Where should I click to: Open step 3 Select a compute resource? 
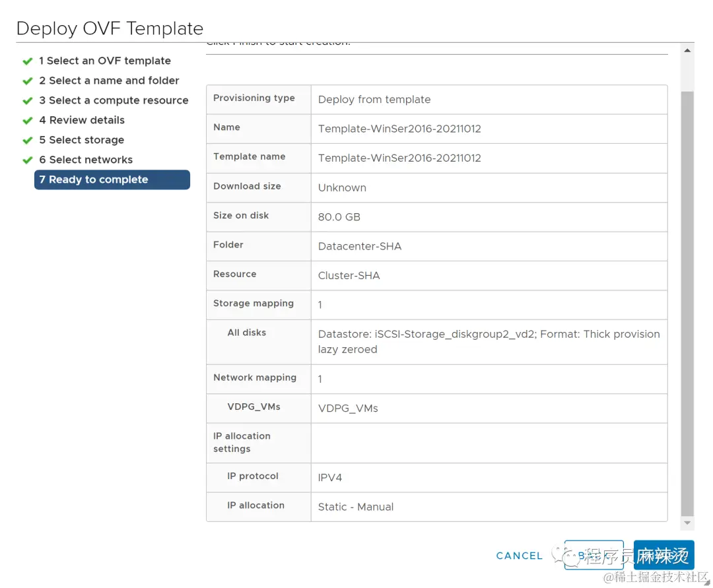pos(114,100)
